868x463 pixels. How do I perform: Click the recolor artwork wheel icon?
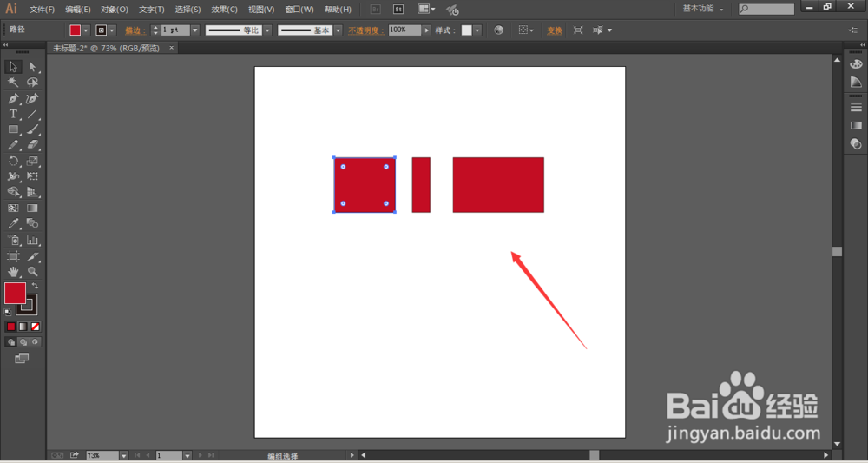(499, 30)
